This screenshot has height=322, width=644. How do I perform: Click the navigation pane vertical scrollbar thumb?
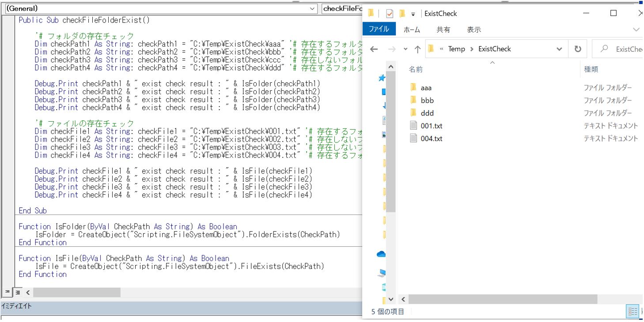[x=391, y=142]
